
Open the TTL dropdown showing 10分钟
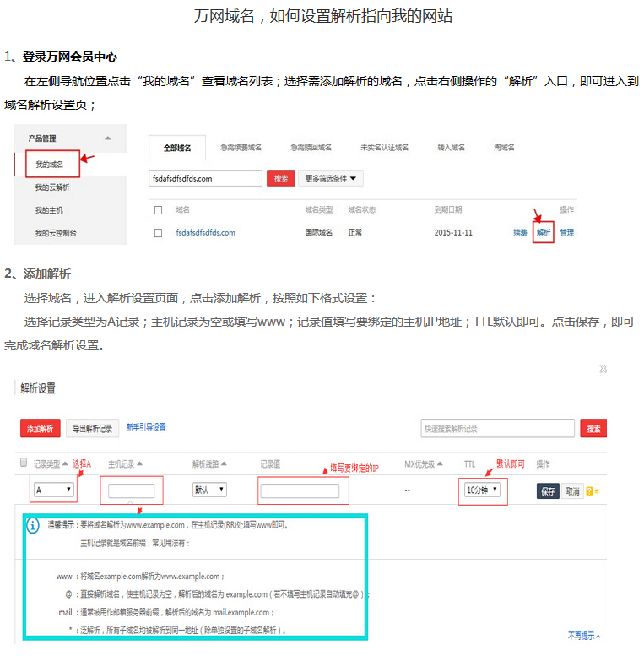pyautogui.click(x=482, y=490)
